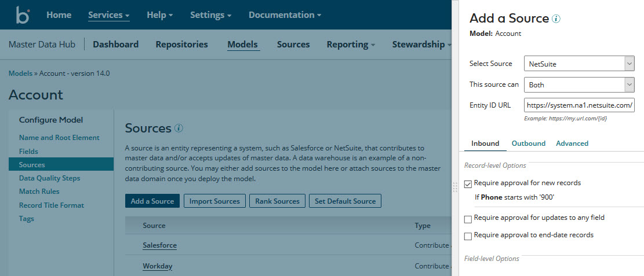Select Fields in Configure Model sidebar
Viewport: 644px width, 276px height.
pos(28,152)
